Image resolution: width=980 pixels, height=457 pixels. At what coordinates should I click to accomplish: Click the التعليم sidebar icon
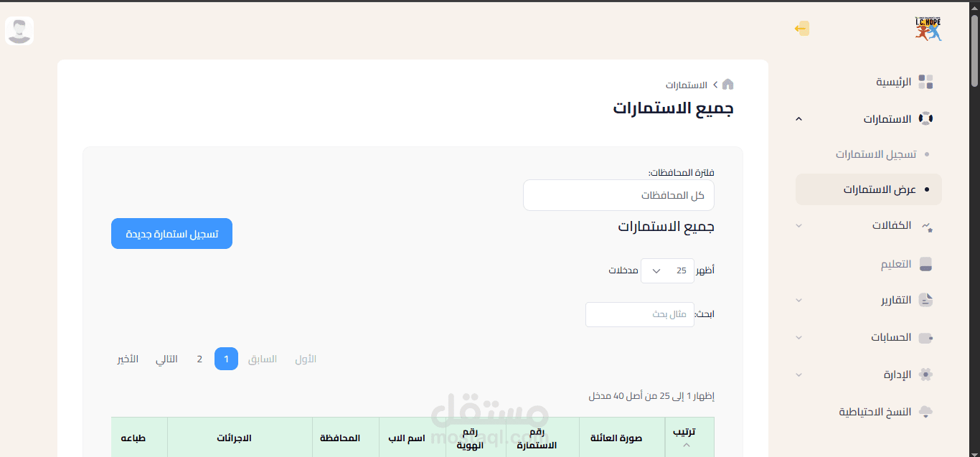coord(925,264)
